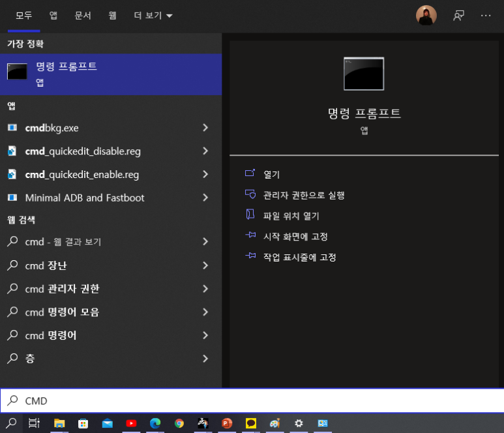Expand the 'cmd 관리자 권한' chevron
The height and width of the screenshot is (433, 504).
[x=205, y=289]
